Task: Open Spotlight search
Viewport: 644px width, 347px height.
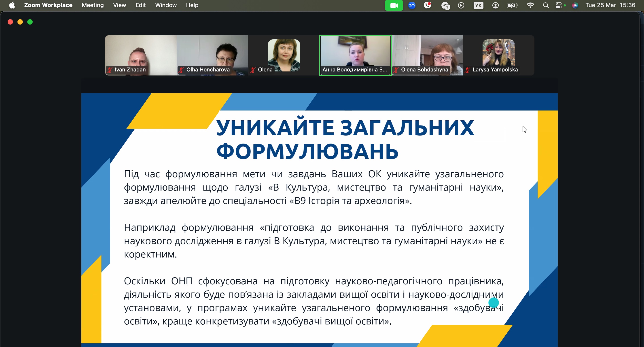Action: (x=546, y=5)
